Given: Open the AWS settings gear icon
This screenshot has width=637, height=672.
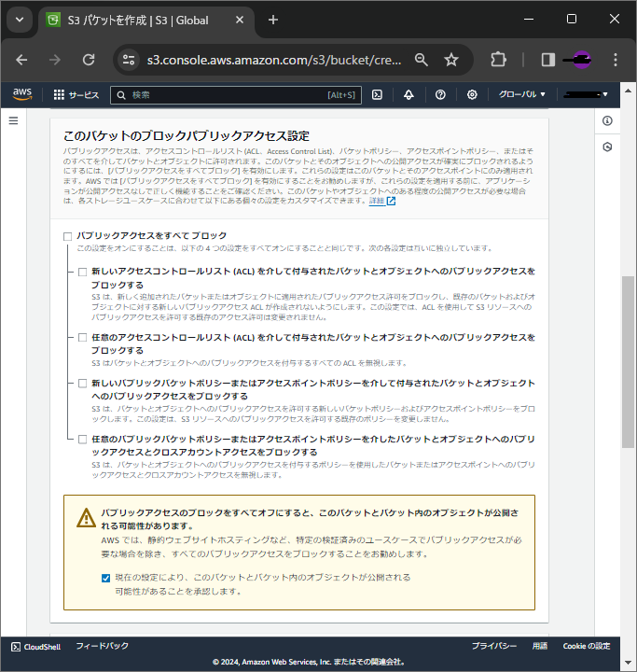Looking at the screenshot, I should (472, 94).
